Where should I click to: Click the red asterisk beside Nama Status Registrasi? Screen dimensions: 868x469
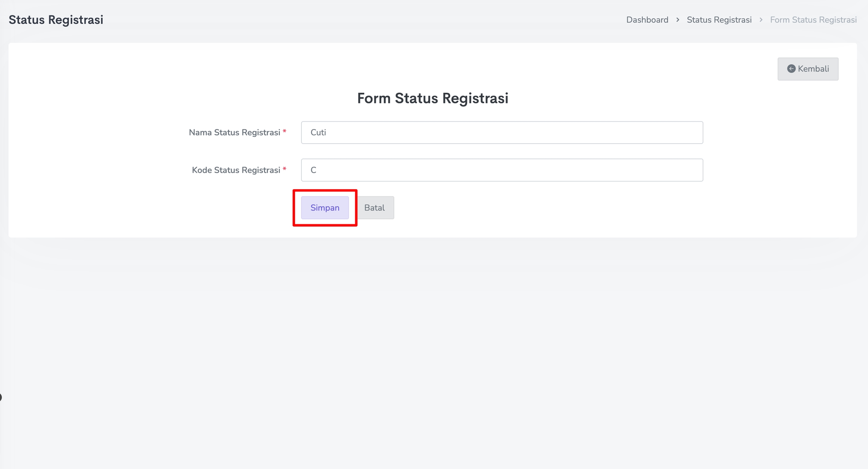pyautogui.click(x=284, y=132)
